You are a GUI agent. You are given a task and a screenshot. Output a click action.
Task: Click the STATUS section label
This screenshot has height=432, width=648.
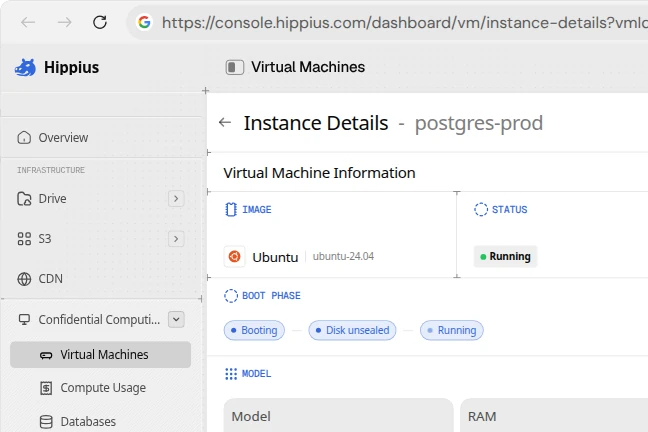(510, 210)
